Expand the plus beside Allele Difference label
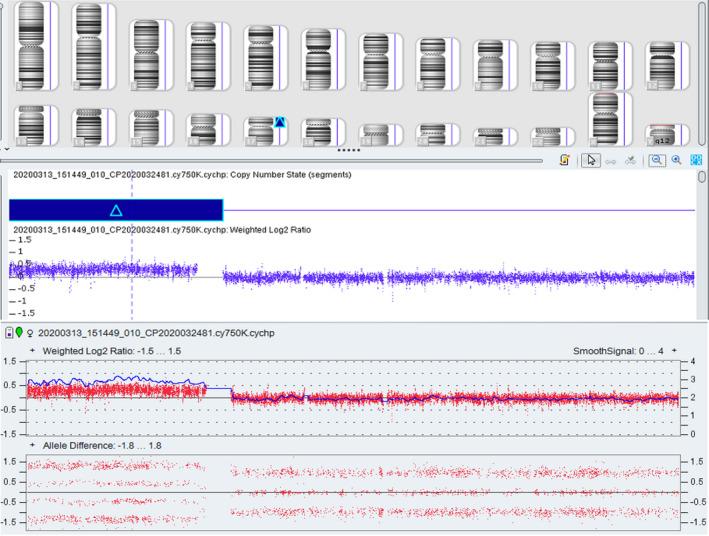The image size is (709, 536). [x=32, y=444]
